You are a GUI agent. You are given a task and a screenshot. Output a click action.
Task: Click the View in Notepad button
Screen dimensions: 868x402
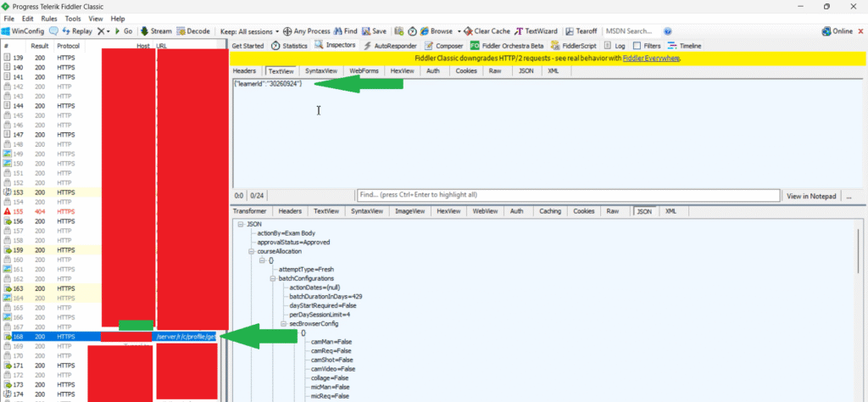[813, 195]
